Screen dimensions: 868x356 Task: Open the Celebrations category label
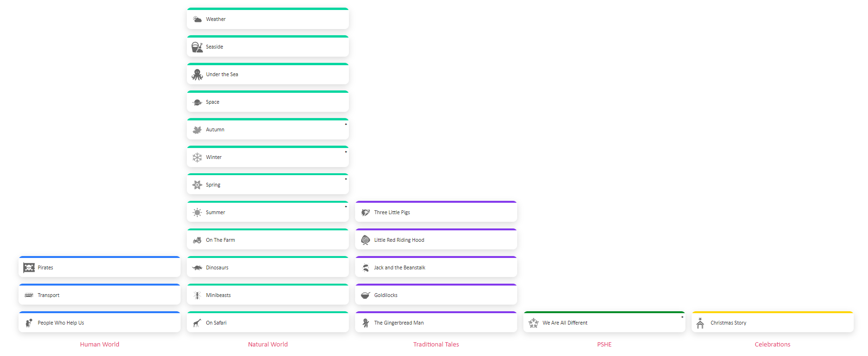pos(772,345)
